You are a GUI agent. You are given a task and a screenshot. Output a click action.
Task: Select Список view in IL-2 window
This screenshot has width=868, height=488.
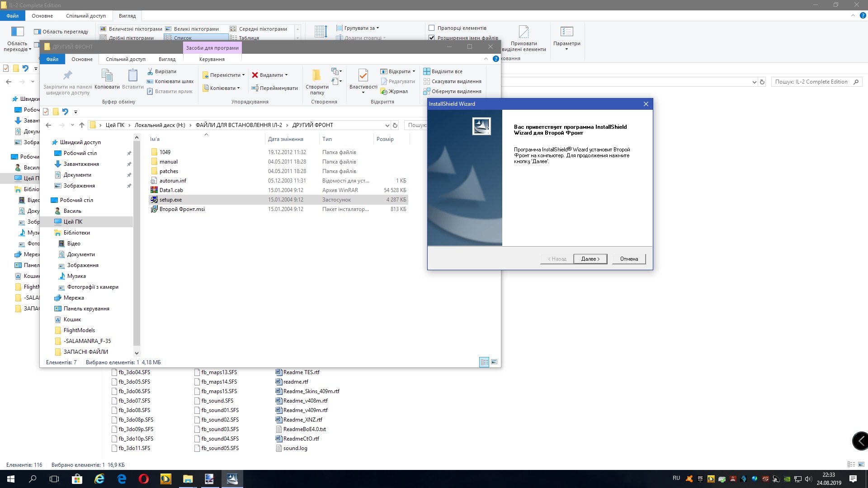pyautogui.click(x=196, y=38)
